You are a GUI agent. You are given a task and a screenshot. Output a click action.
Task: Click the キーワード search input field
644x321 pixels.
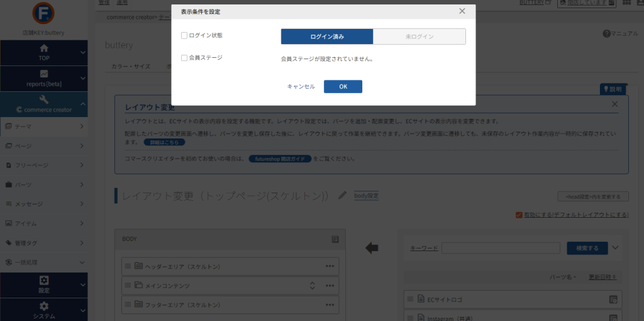tap(501, 248)
